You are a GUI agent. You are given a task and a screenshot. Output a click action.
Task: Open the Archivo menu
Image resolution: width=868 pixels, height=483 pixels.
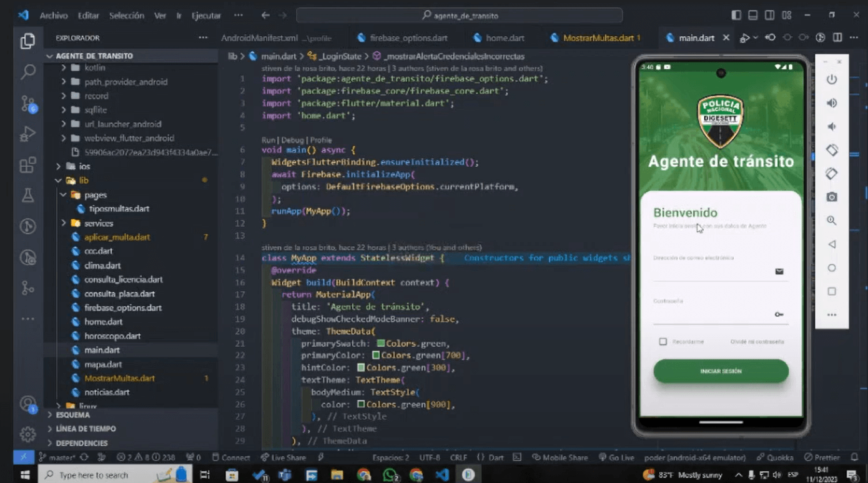pos(54,16)
